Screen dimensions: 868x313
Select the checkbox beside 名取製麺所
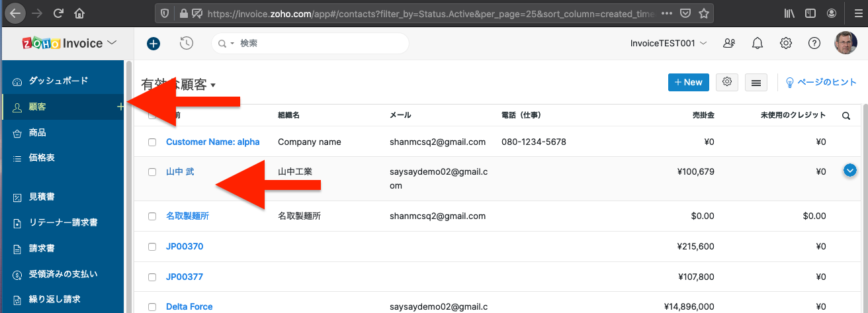(152, 216)
